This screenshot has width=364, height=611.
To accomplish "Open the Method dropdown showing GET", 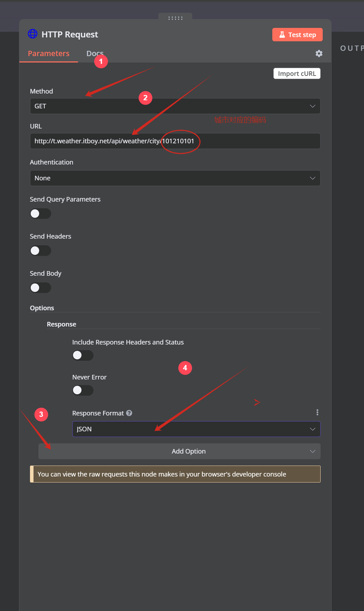I will (x=175, y=106).
